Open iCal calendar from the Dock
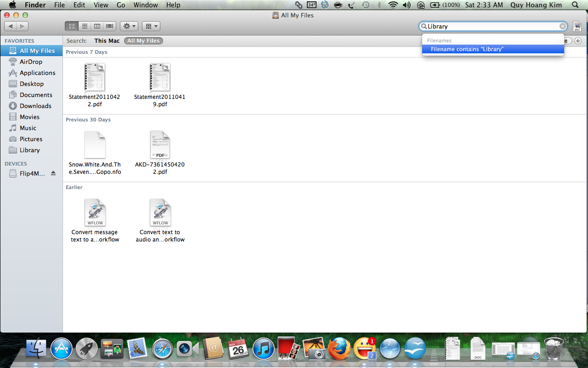This screenshot has width=588, height=368. pos(238,349)
